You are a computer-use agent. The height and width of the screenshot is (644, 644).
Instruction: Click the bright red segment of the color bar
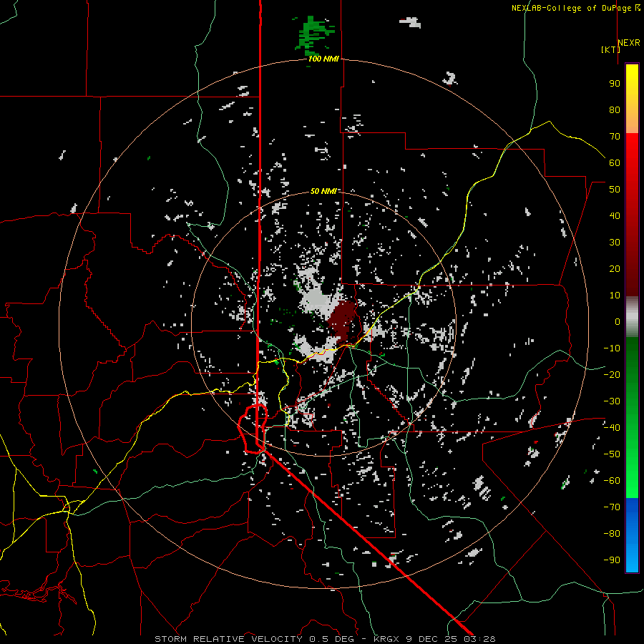coord(632,160)
